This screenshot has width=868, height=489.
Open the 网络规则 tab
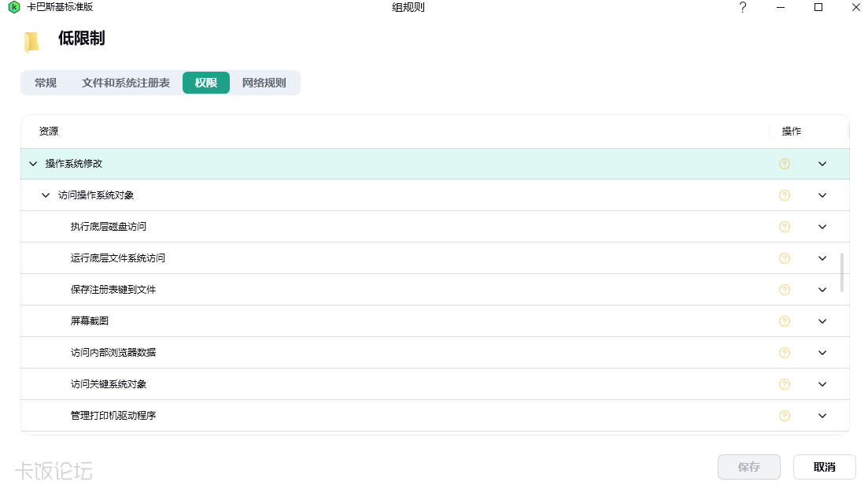coord(264,83)
